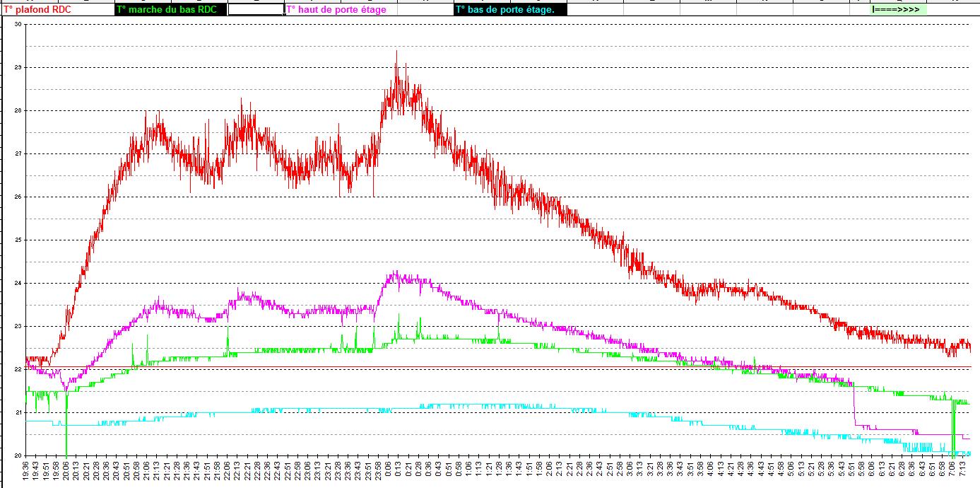Viewport: 980px width, 488px height.
Task: Click the empty outlined cell in the header row
Action: coord(256,10)
